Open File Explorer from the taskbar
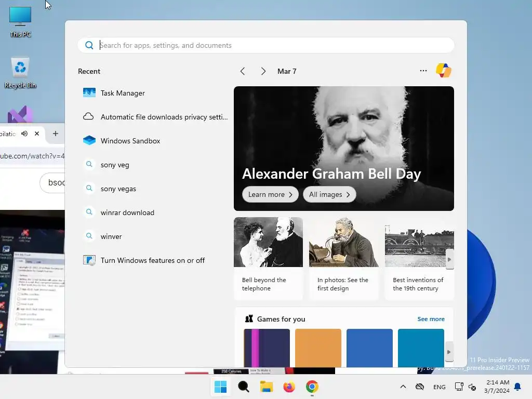532x399 pixels. click(x=267, y=387)
